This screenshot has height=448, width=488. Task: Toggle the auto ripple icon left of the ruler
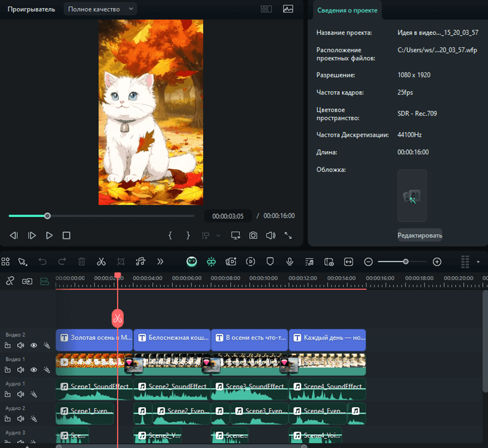pyautogui.click(x=27, y=281)
